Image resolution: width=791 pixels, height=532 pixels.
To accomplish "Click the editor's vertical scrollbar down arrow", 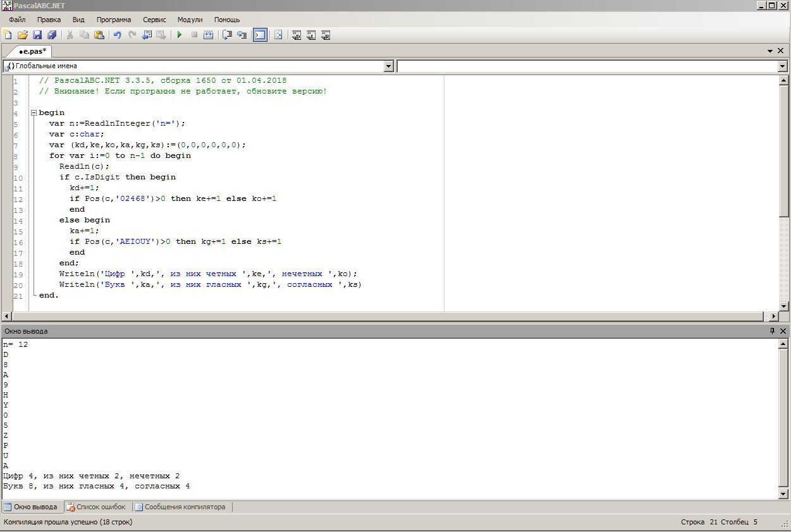I will coord(784,306).
